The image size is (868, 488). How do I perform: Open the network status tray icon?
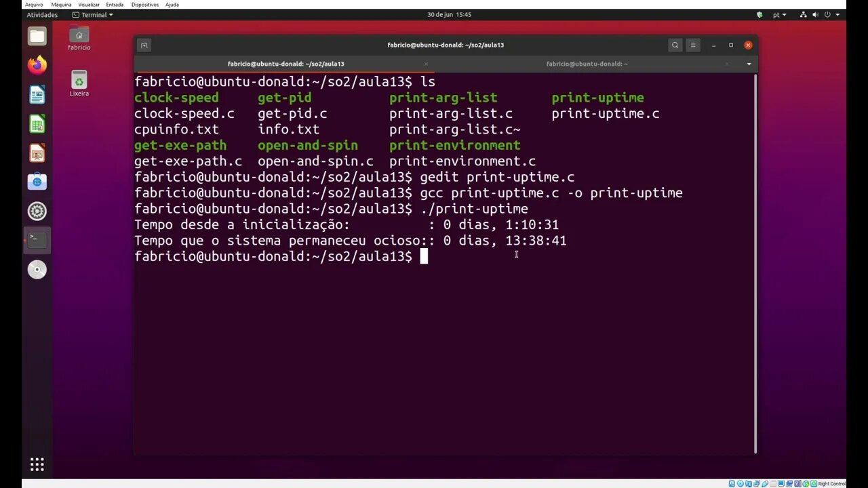(804, 15)
